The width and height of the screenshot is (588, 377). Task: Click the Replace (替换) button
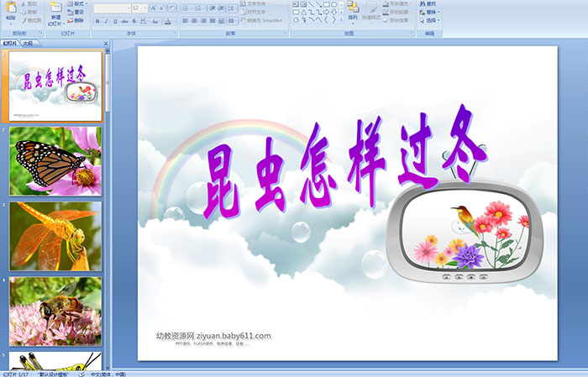click(428, 13)
